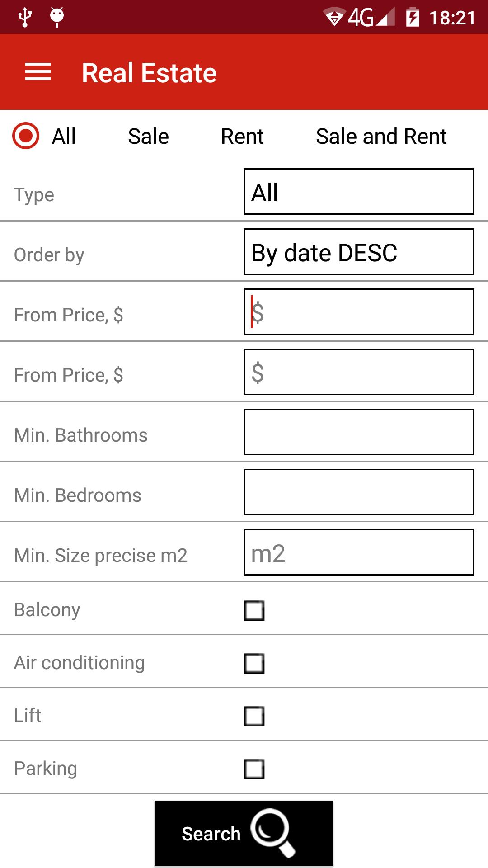This screenshot has width=488, height=868.
Task: Open the hamburger navigation menu
Action: pyautogui.click(x=38, y=72)
